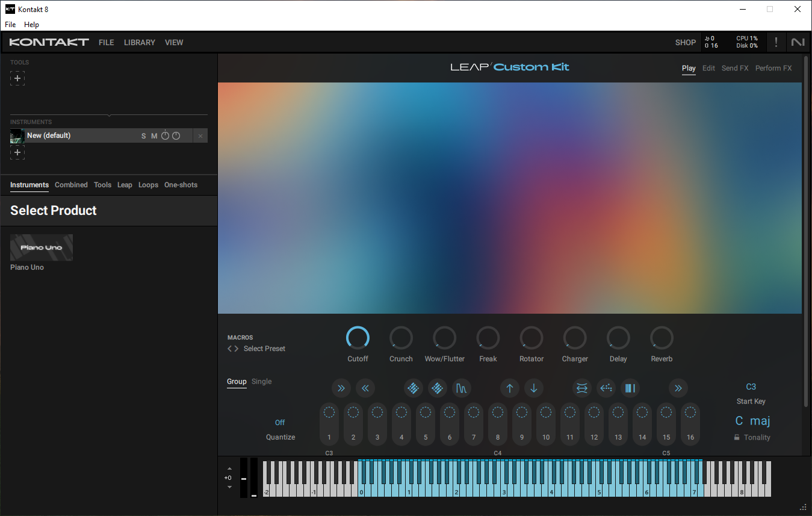Open the next preset with the right chevron

coord(236,348)
